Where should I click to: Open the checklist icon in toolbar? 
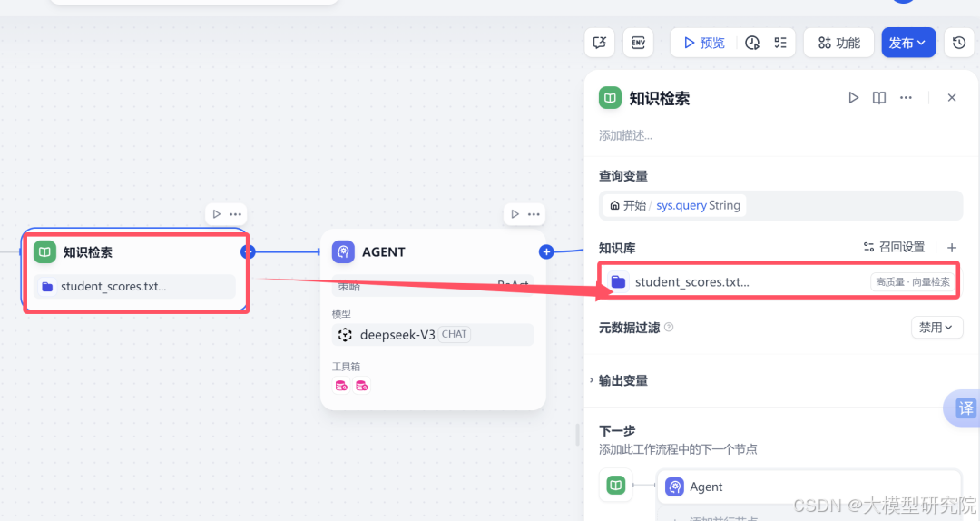tap(780, 43)
